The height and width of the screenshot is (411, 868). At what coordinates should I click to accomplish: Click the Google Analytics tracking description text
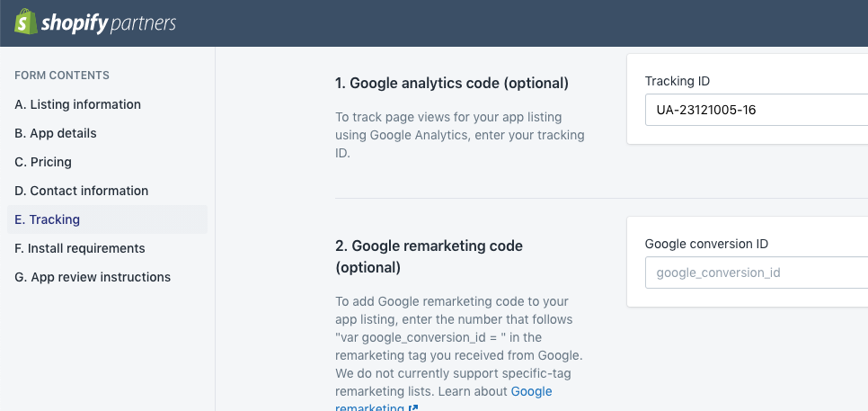(x=460, y=135)
